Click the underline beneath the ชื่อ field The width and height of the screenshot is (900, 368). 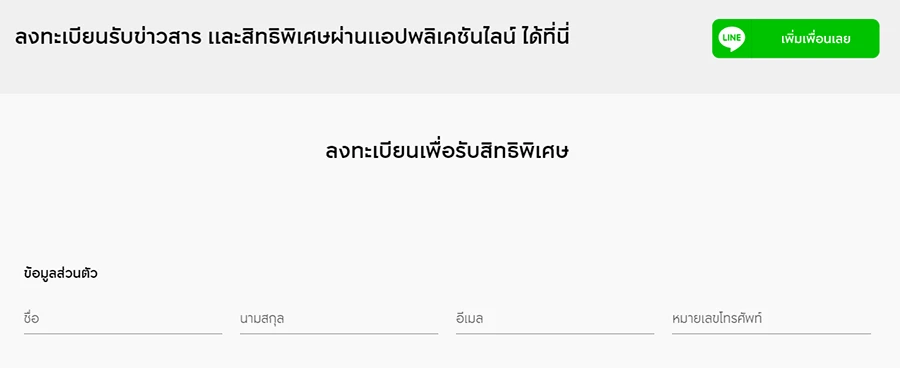pos(123,333)
